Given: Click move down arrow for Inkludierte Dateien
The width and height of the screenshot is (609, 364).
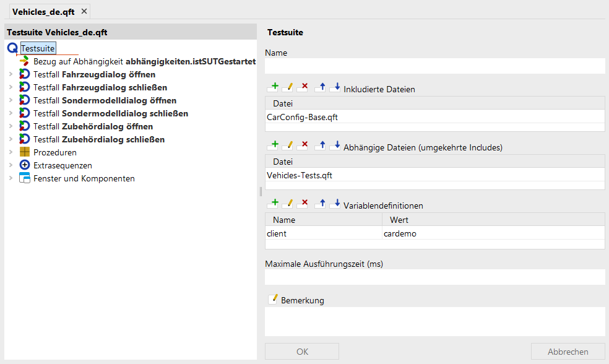Looking at the screenshot, I should (x=335, y=87).
